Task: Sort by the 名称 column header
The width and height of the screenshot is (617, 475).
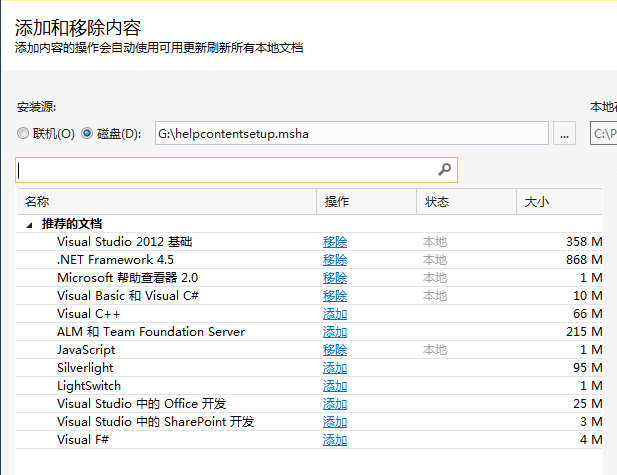Action: coord(167,201)
